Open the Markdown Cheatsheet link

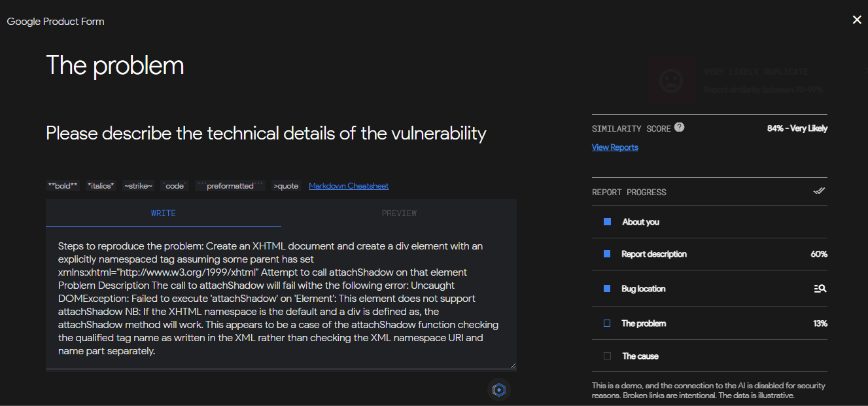point(349,186)
